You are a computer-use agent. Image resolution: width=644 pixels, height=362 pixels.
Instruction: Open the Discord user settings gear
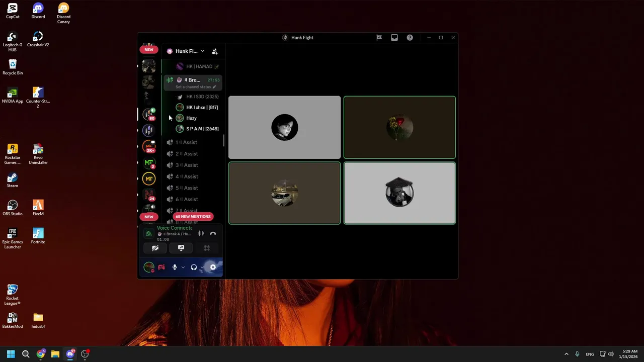click(x=213, y=267)
